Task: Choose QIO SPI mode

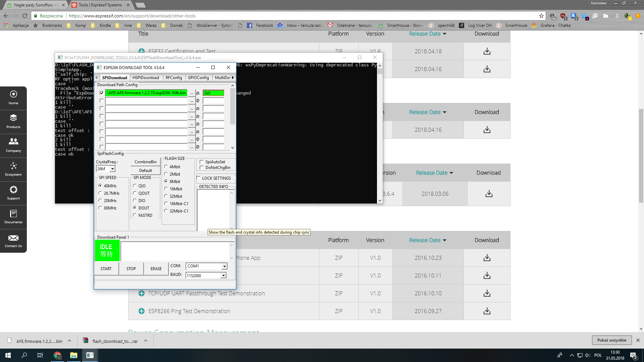Action: [x=135, y=186]
